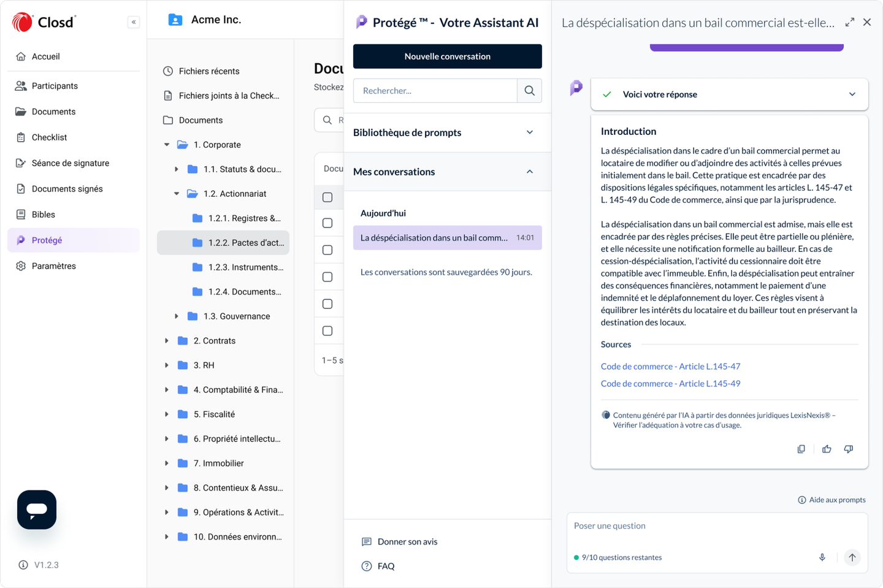883x588 pixels.
Task: Click the copy response icon
Action: pyautogui.click(x=801, y=449)
